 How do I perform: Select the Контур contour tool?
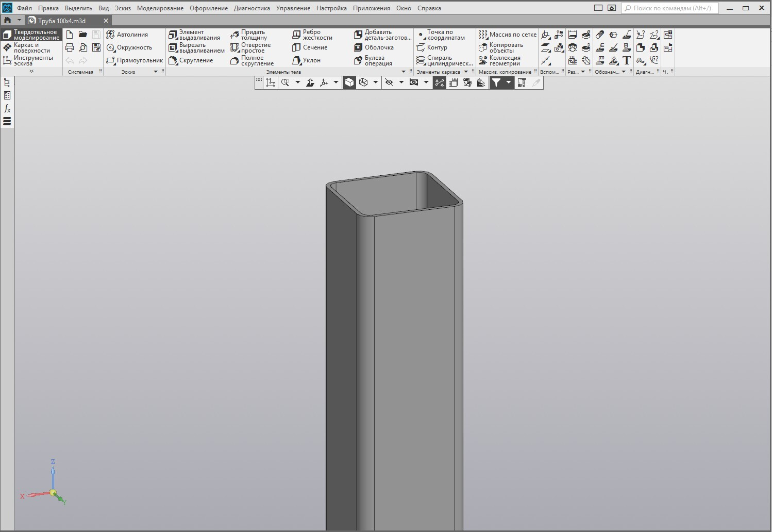[x=432, y=47]
